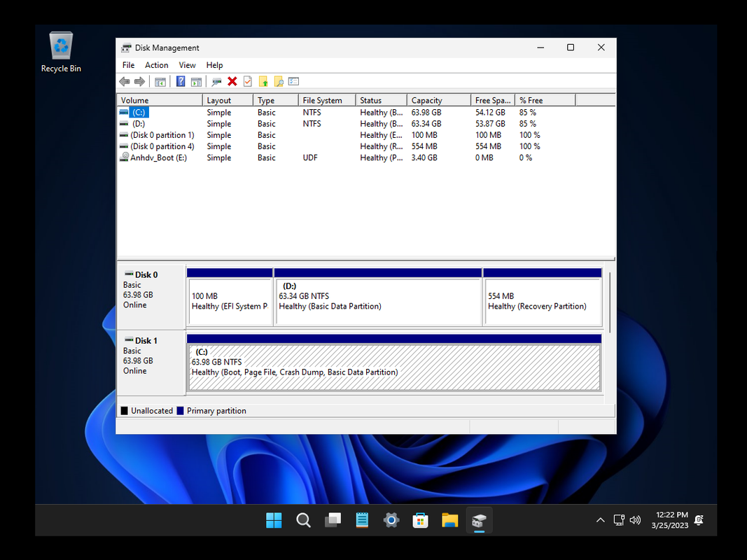
Task: Expand the hidden system tray icons chevron
Action: coord(601,521)
